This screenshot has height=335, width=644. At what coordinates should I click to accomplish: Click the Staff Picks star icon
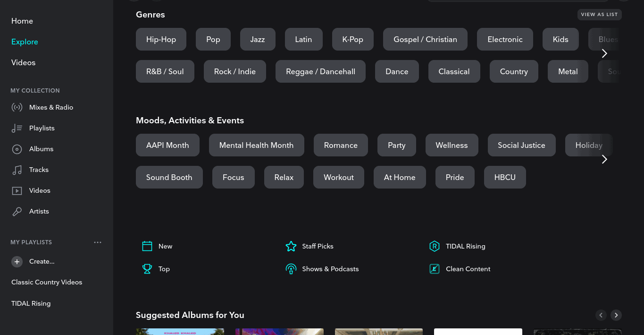point(291,246)
